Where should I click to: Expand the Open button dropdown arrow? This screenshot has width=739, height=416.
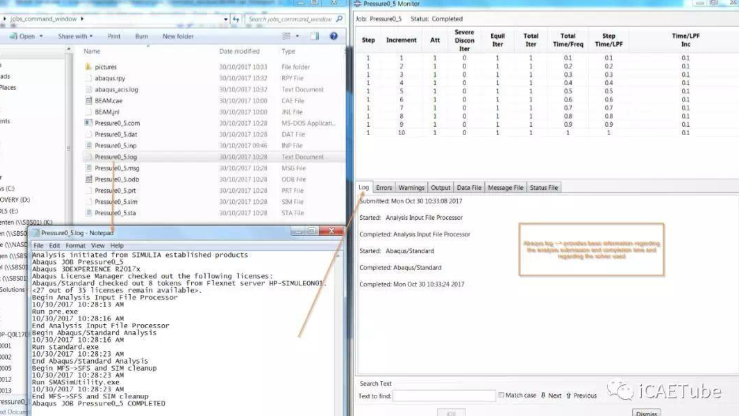click(41, 36)
